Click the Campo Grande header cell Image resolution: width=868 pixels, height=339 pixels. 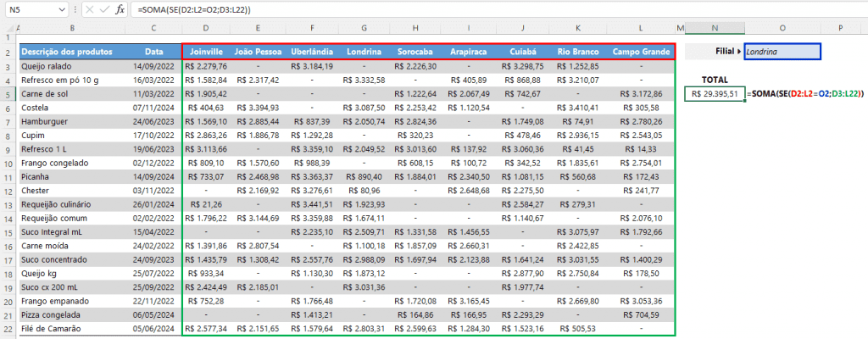pos(640,52)
